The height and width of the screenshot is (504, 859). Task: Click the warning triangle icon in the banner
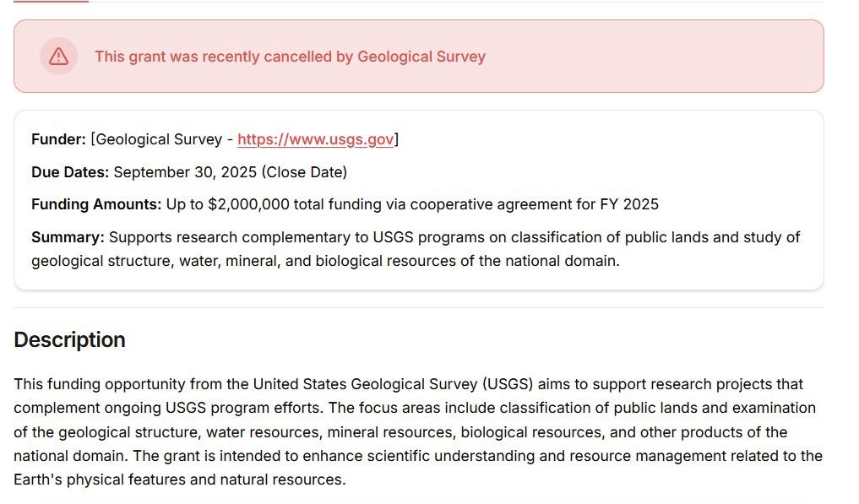[58, 57]
